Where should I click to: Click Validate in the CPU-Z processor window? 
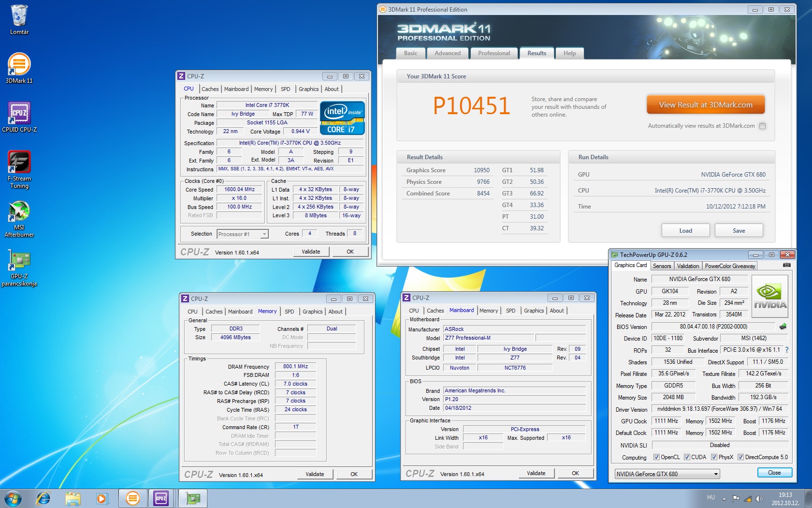[x=311, y=252]
